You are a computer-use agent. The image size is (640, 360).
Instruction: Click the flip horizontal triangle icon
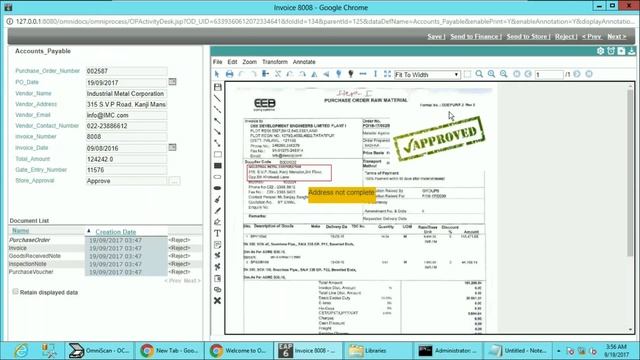click(x=314, y=74)
